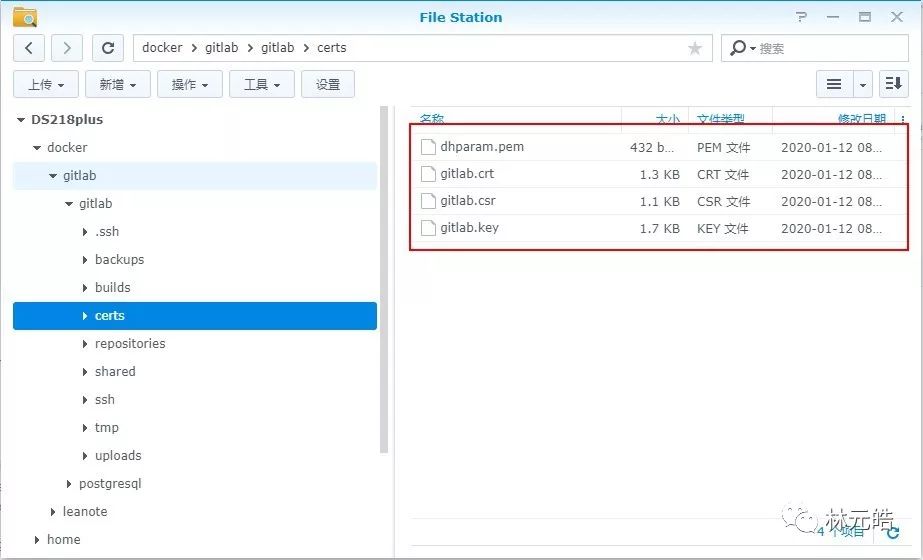This screenshot has width=923, height=560.
Task: Select the gitlab.key file name
Action: (470, 228)
